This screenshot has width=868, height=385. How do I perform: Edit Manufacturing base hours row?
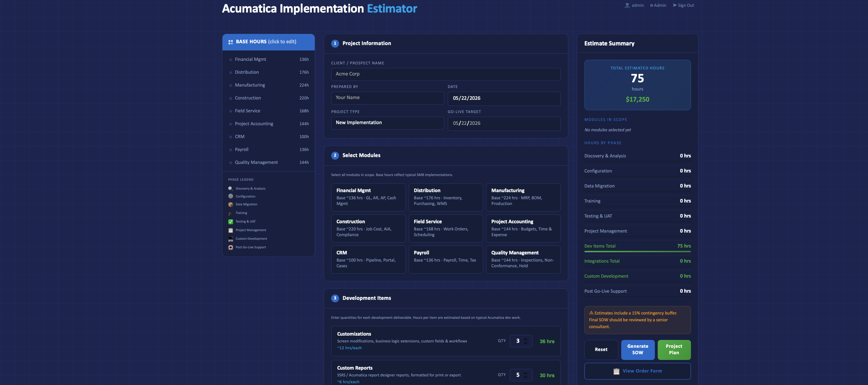269,85
